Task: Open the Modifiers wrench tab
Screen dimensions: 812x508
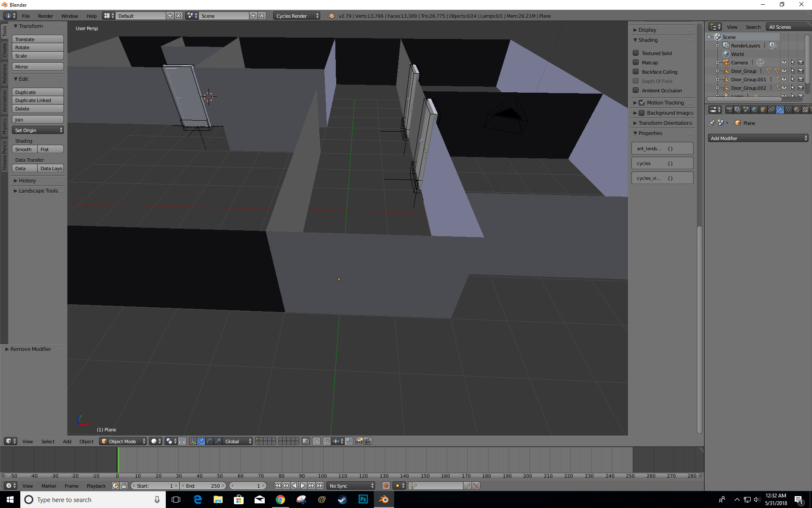Action: 780,110
